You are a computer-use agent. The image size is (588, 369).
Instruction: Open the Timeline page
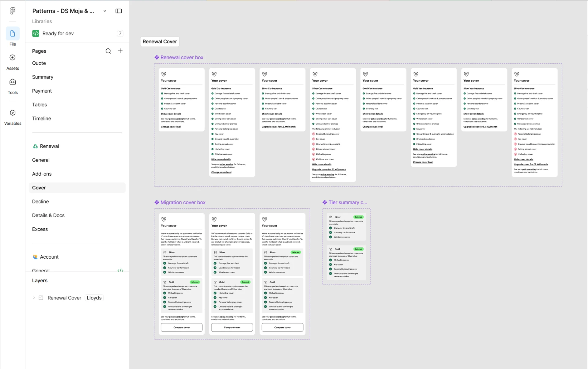(42, 118)
